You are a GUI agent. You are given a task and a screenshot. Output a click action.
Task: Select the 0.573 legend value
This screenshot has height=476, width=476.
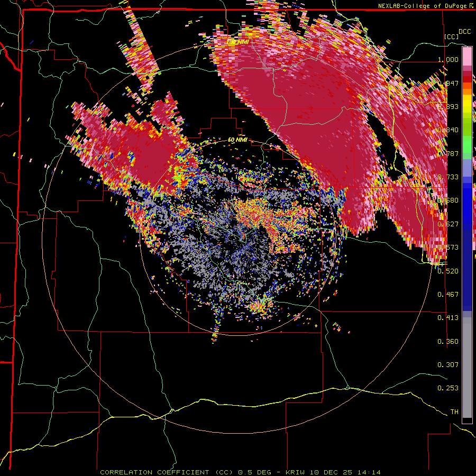tap(448, 247)
